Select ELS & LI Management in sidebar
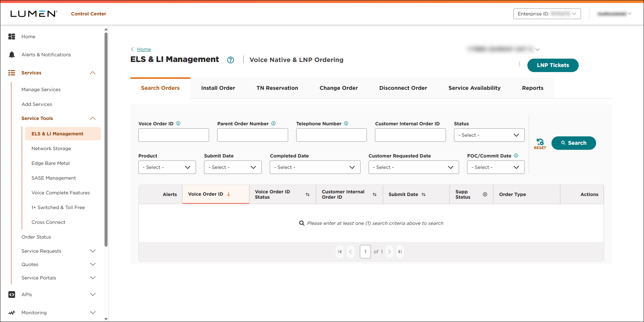The image size is (644, 322). point(63,134)
